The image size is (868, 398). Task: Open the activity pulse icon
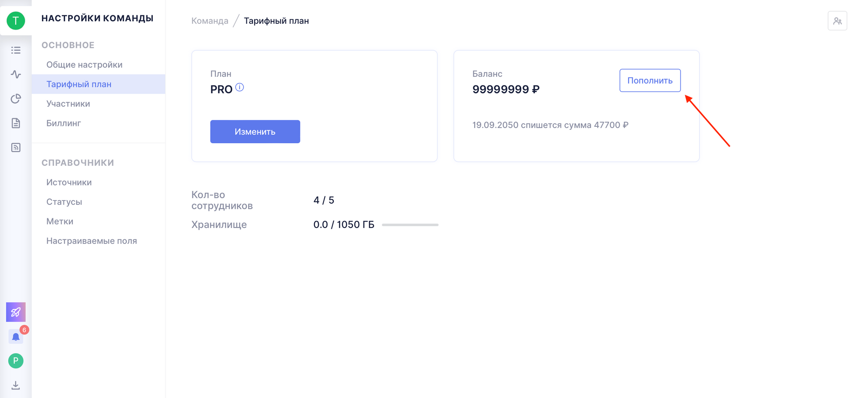pos(16,74)
